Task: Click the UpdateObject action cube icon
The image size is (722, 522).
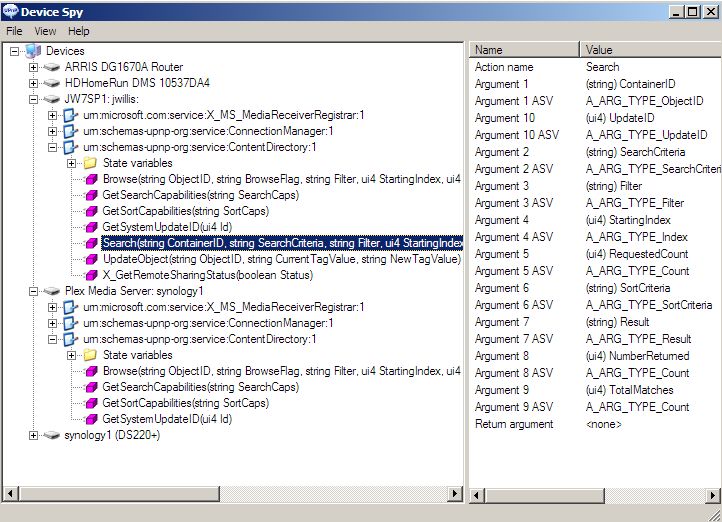Action: [x=92, y=259]
